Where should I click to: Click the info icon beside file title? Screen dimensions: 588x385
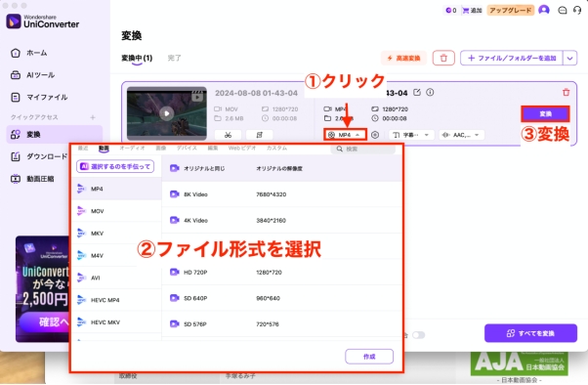coord(430,92)
